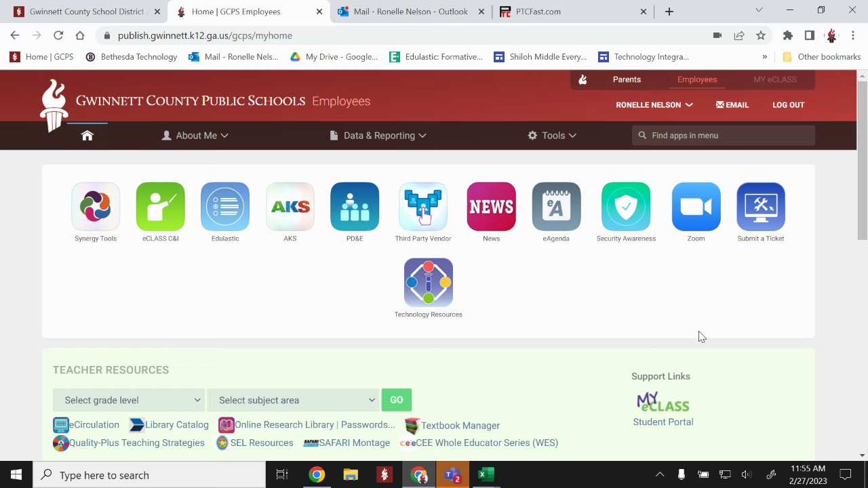Open Home | GCPS bookmark
This screenshot has width=868, height=488.
coord(41,57)
